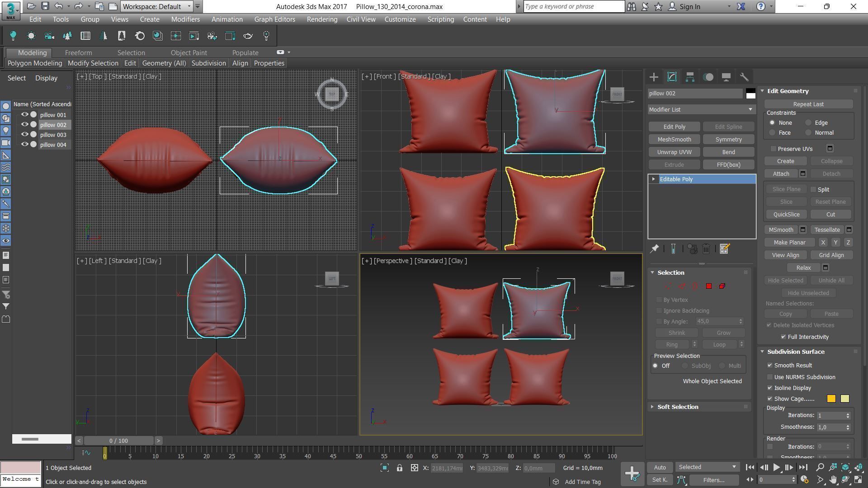
Task: Open the Help question mark icon
Action: 761,6
